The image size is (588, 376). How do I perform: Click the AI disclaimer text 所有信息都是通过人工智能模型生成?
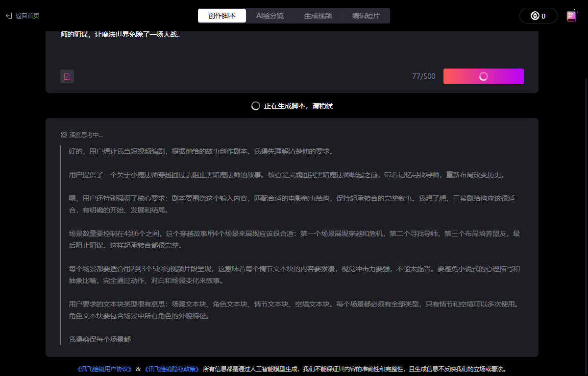pos(354,369)
